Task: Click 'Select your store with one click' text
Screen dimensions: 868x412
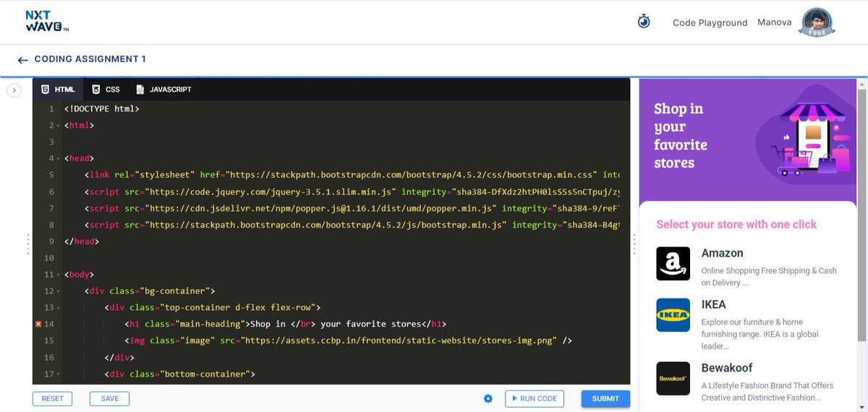Action: tap(736, 224)
